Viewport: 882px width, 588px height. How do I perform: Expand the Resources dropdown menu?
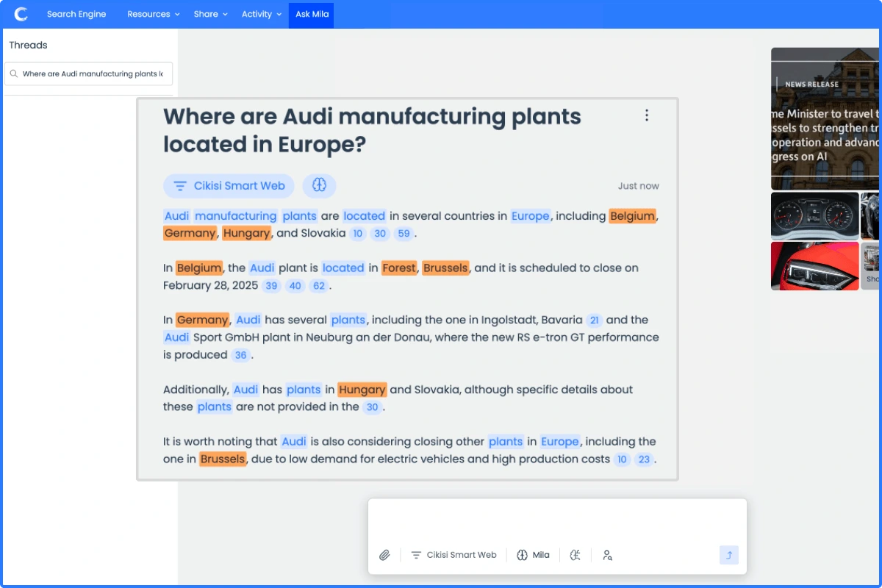click(153, 14)
